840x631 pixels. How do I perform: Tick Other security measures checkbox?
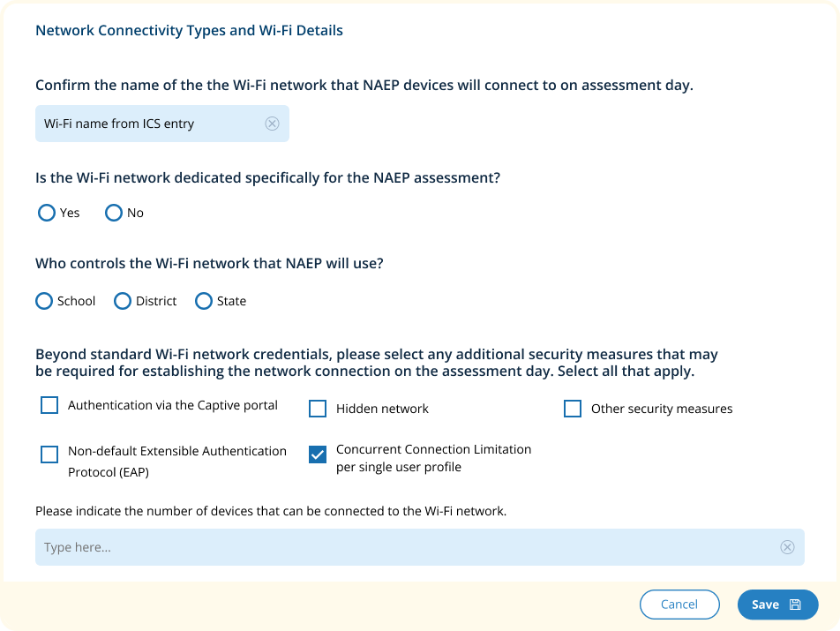point(573,409)
